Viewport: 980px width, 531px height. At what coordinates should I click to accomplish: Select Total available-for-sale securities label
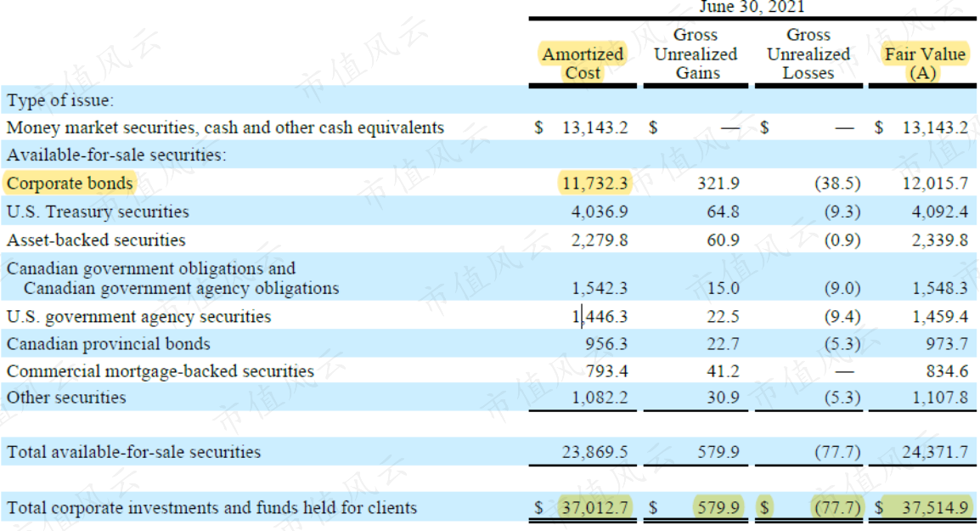pos(133,452)
